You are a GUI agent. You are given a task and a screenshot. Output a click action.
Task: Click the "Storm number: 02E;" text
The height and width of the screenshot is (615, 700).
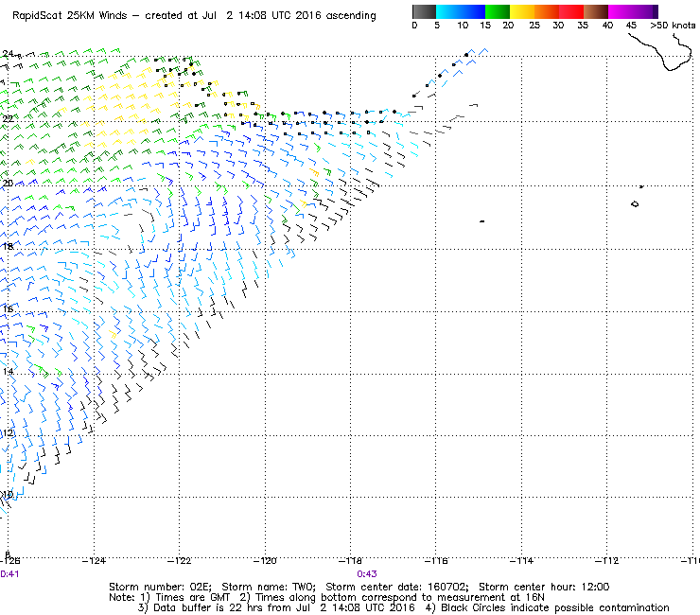pyautogui.click(x=160, y=587)
